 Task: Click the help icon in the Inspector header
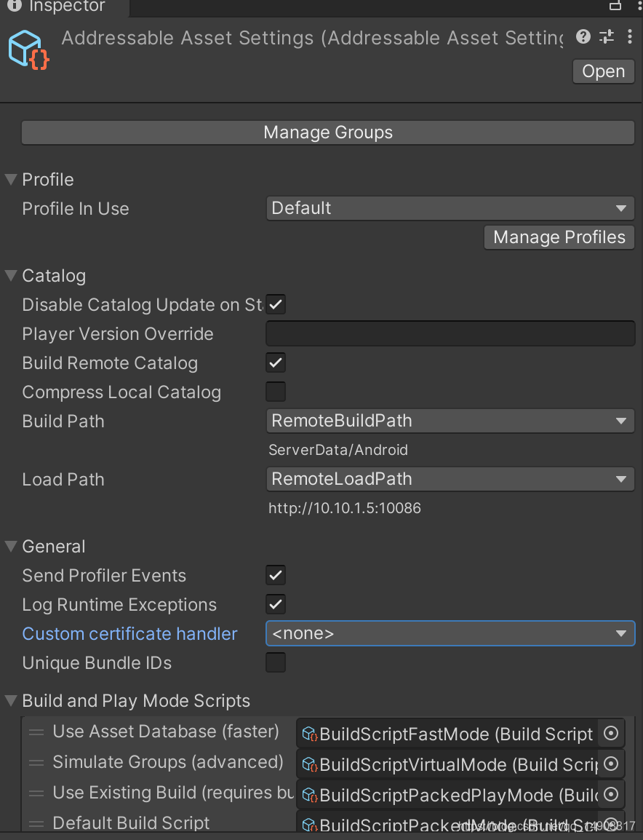tap(583, 37)
